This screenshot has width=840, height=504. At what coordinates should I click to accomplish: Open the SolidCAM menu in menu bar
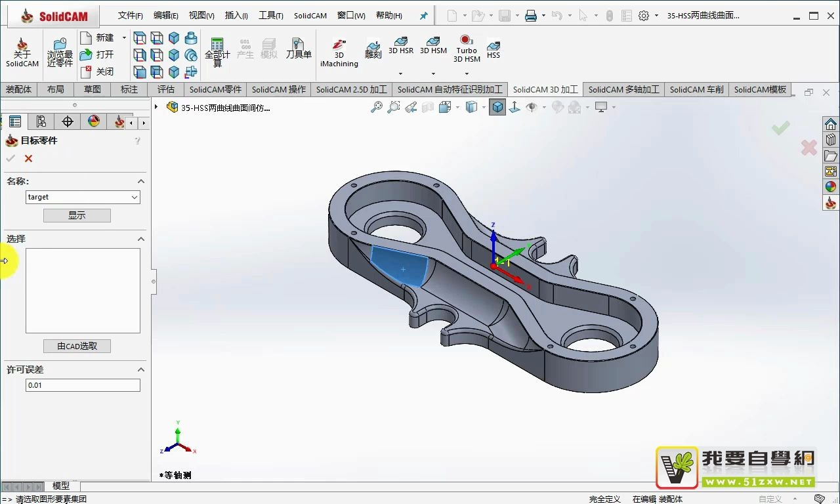310,16
